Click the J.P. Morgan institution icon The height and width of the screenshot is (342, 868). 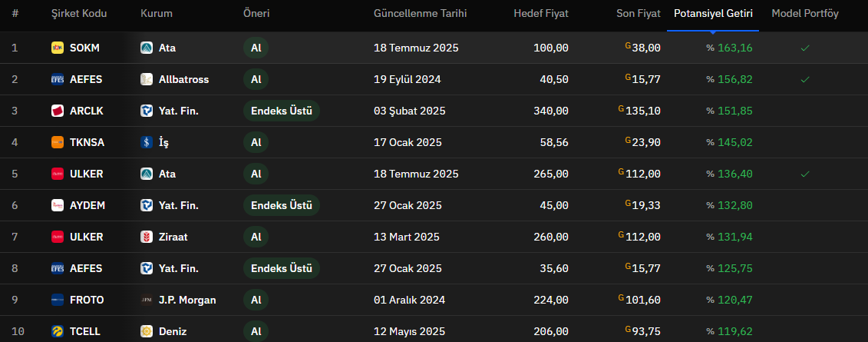pyautogui.click(x=147, y=300)
